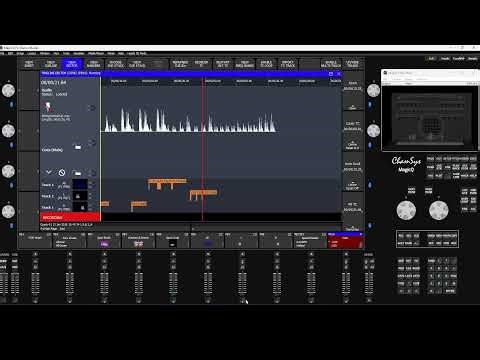Image resolution: width=480 pixels, height=360 pixels.
Task: Toggle the blue button under top-right encoder
Action: point(370,104)
